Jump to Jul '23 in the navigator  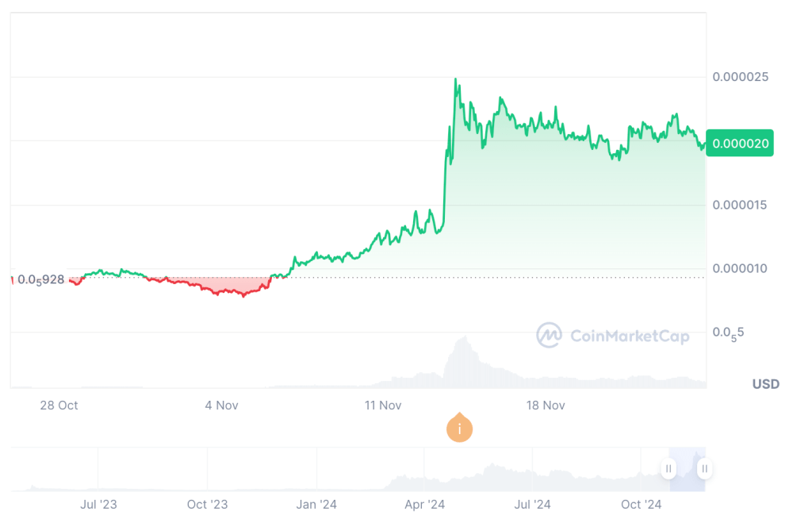click(x=99, y=505)
